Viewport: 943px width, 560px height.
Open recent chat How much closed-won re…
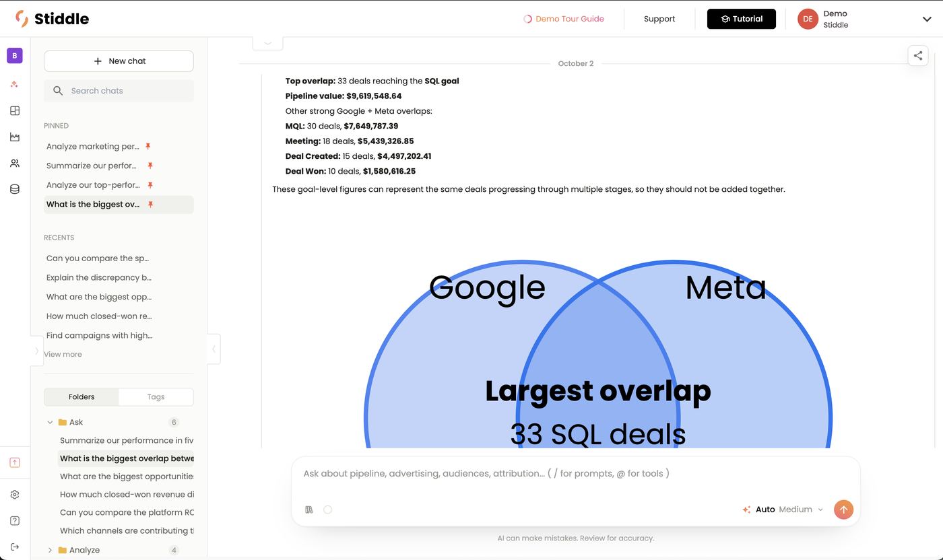(99, 316)
